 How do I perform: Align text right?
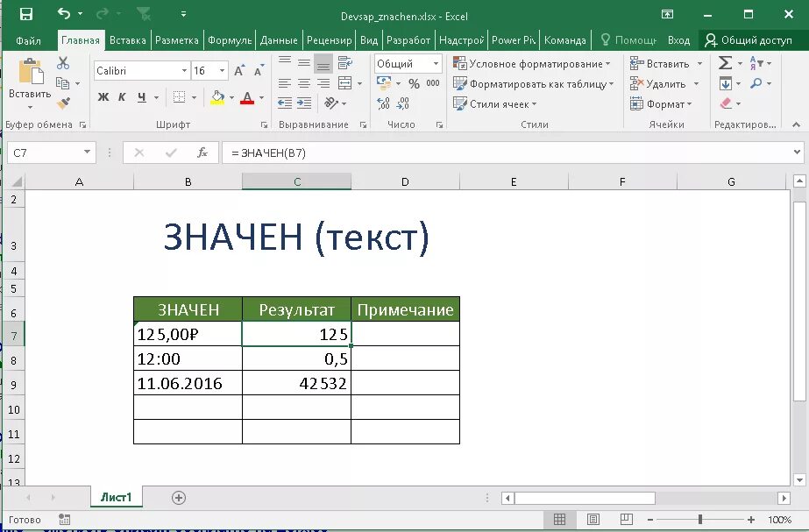point(323,83)
